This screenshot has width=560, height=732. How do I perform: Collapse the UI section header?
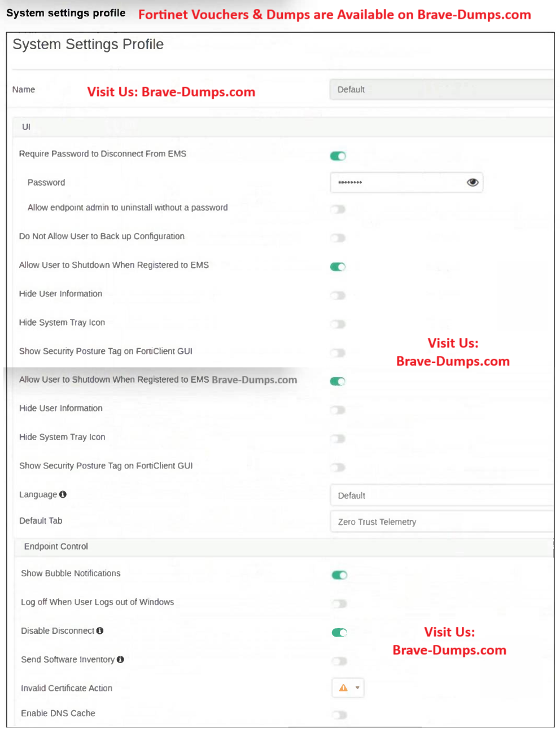[26, 127]
